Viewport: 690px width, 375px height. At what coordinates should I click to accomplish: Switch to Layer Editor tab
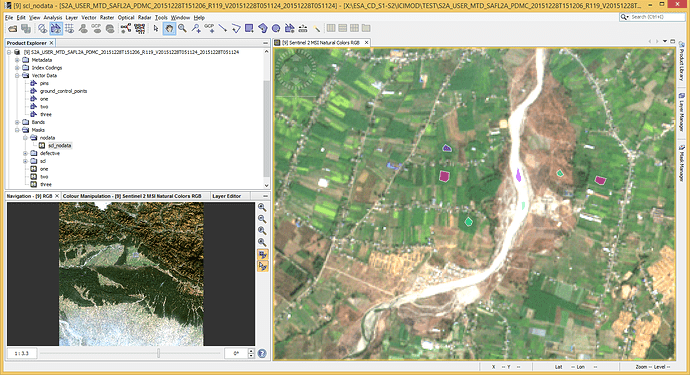226,196
